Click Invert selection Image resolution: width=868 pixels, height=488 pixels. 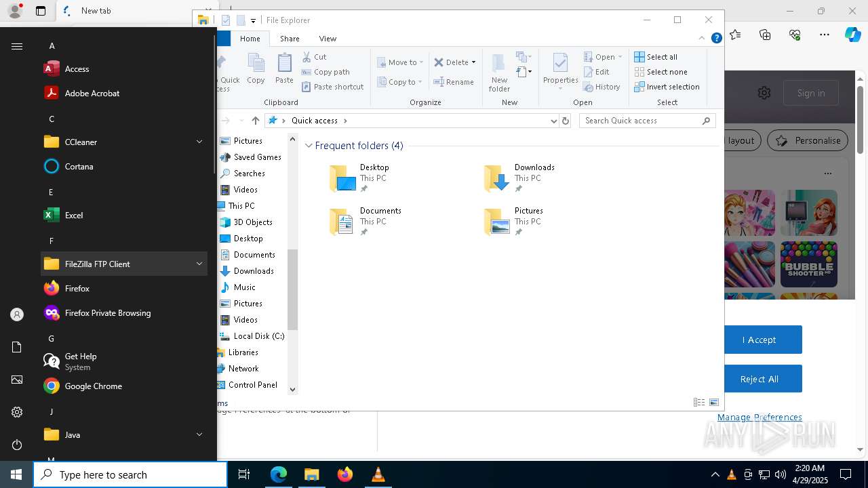pos(667,87)
